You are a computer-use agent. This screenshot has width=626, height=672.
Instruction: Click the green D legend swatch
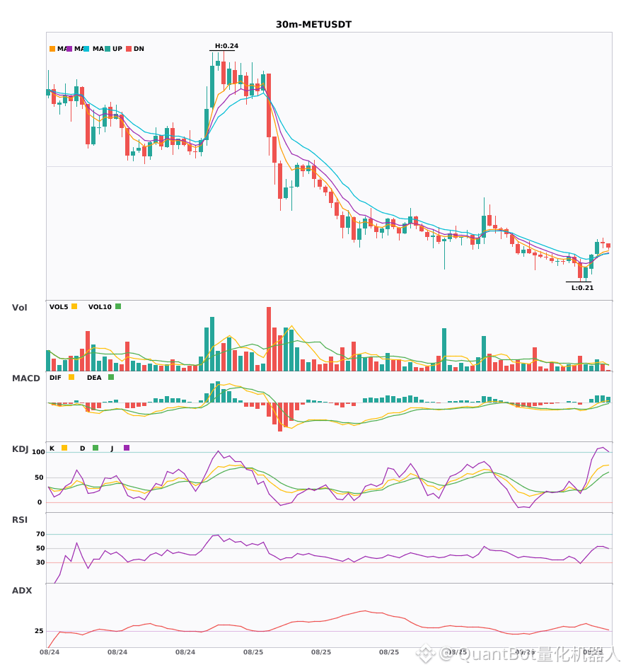[95, 448]
